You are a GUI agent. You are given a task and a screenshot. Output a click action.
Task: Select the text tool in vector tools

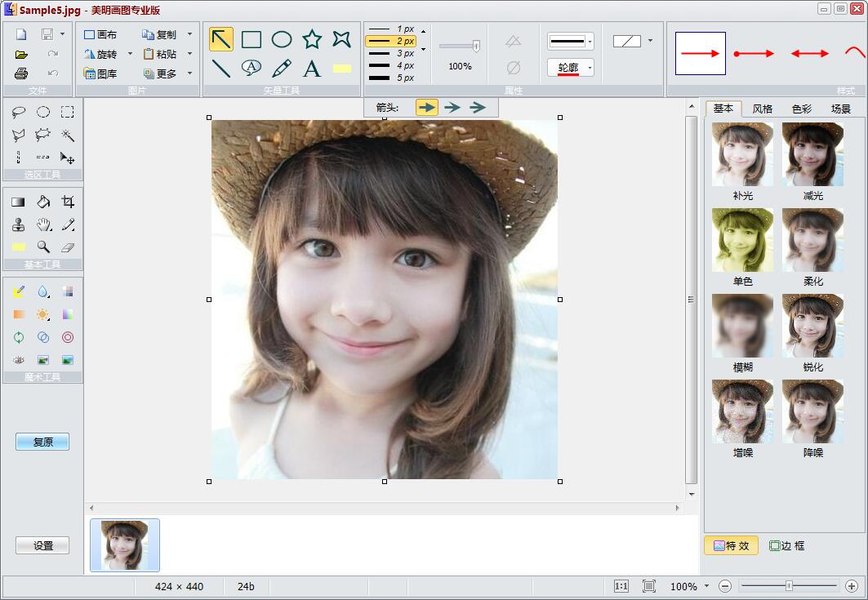pos(312,69)
